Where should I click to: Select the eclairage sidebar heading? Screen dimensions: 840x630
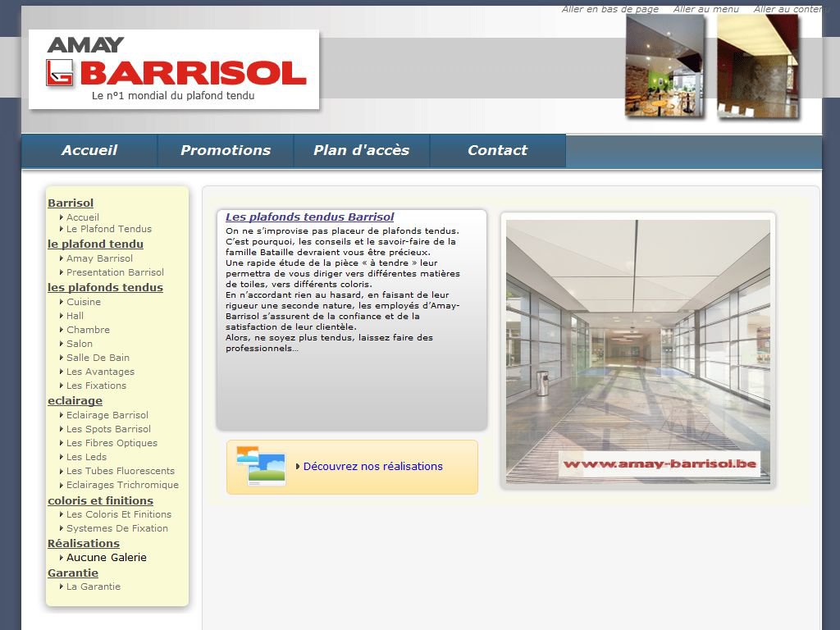(75, 400)
